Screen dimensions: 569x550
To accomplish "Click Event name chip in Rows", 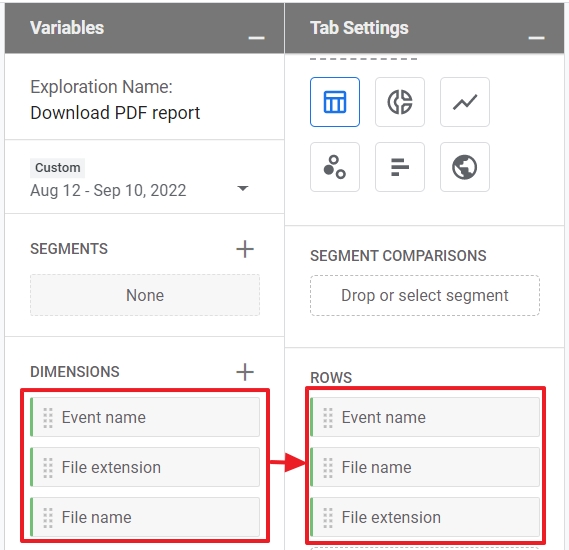I will coord(425,417).
